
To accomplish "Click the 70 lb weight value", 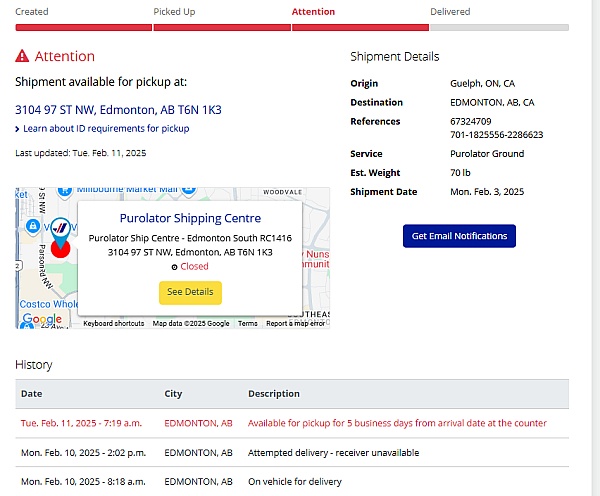I will coord(460,173).
